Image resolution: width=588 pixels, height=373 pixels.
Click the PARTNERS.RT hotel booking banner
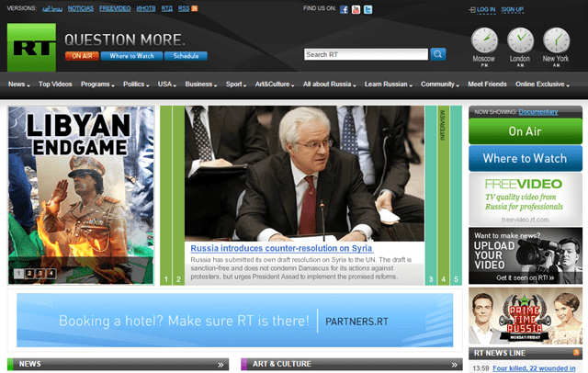click(235, 320)
